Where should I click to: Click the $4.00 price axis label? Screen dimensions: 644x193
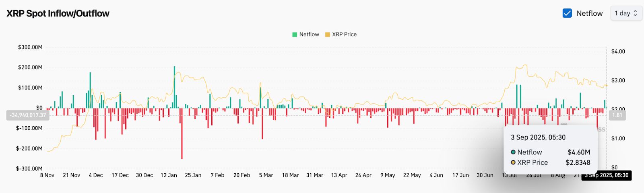coord(618,51)
